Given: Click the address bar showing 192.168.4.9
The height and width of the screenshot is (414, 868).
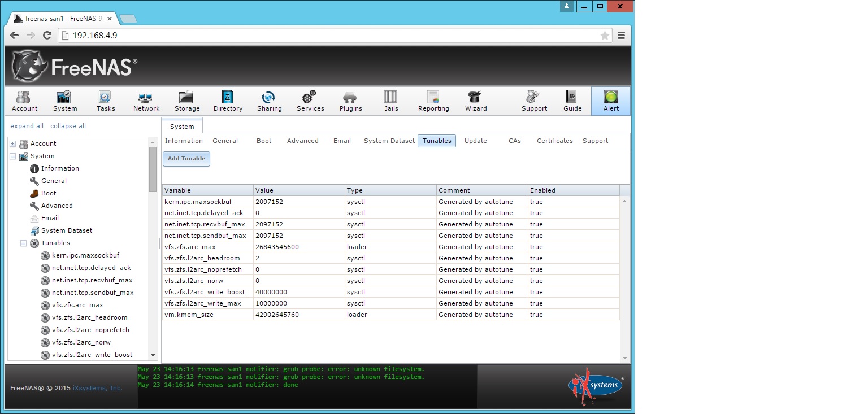Looking at the screenshot, I should [335, 35].
